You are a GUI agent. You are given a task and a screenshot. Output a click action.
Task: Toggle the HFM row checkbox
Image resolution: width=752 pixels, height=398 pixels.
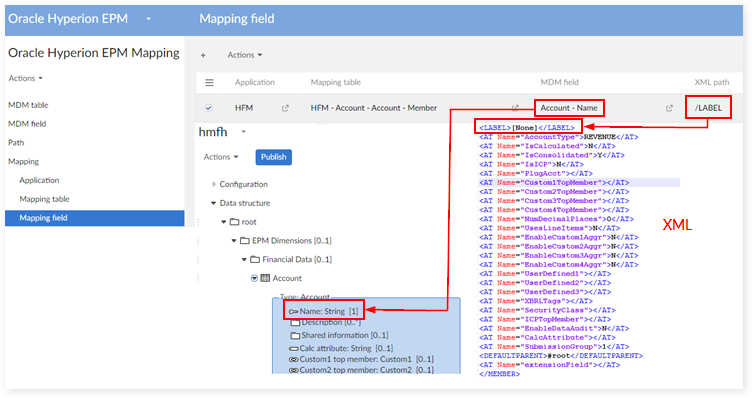coord(209,108)
